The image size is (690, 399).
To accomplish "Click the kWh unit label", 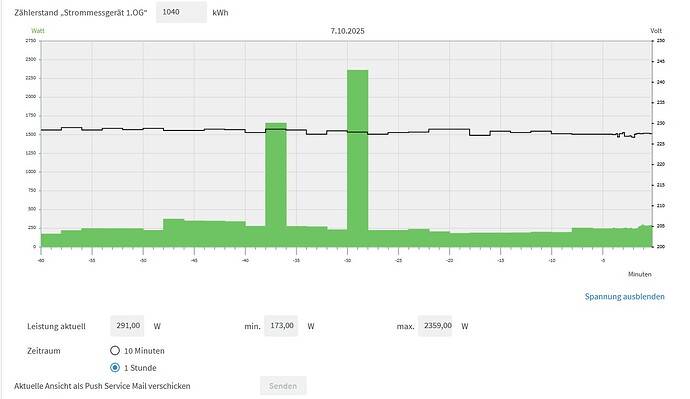I will point(220,13).
